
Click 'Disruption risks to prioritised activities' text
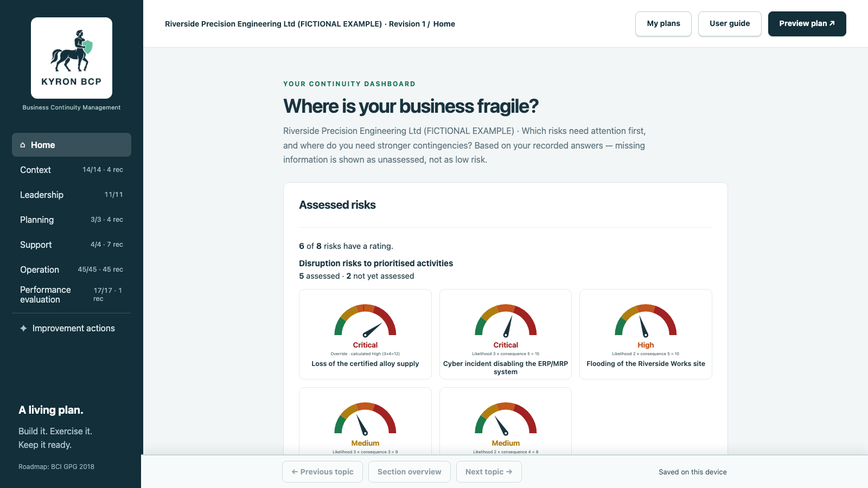click(x=376, y=264)
